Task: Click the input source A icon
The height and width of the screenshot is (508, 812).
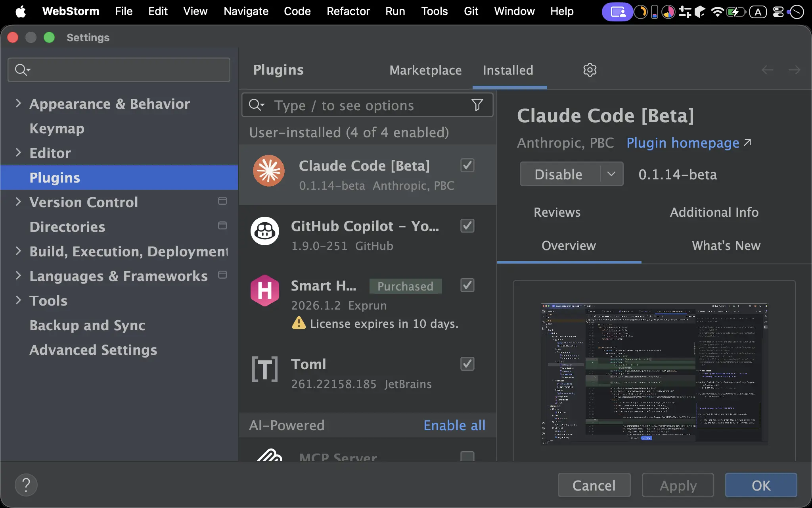Action: (x=758, y=12)
